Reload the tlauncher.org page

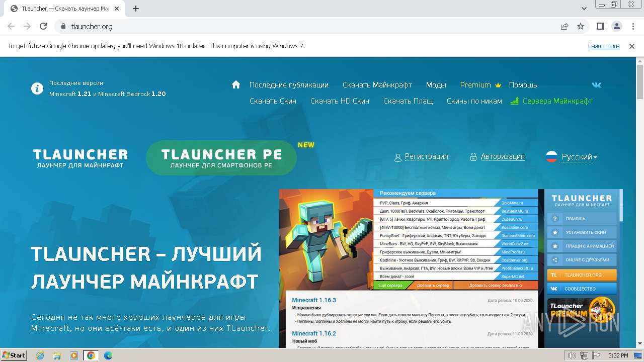[x=43, y=26]
